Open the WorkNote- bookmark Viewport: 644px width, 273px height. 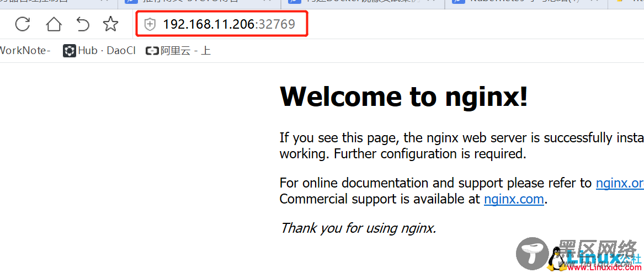pos(25,51)
